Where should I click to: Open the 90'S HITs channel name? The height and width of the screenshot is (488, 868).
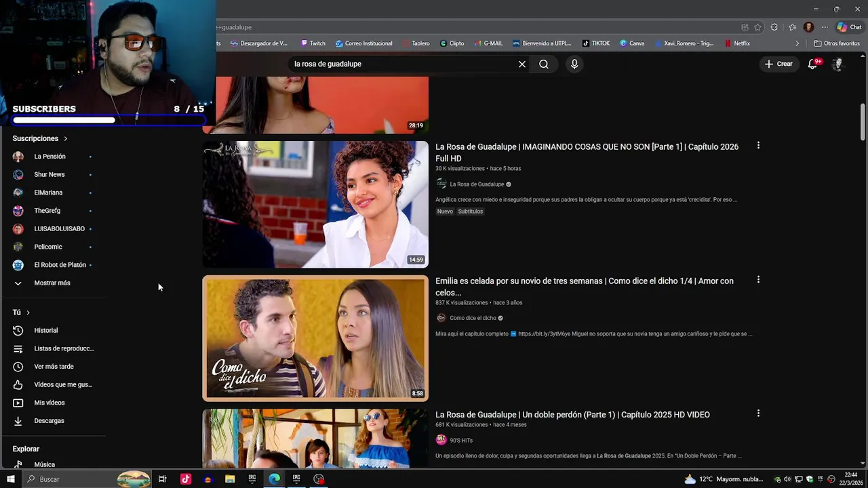point(461,441)
